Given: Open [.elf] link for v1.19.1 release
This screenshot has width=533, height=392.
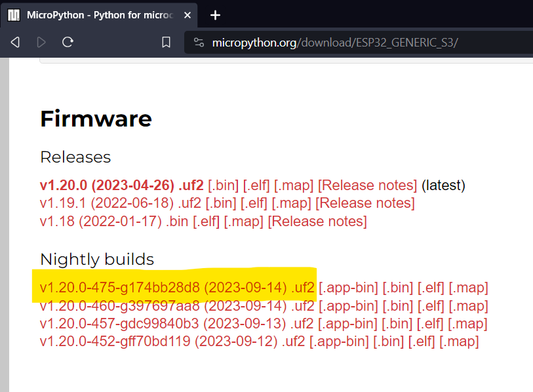Looking at the screenshot, I should click(254, 203).
